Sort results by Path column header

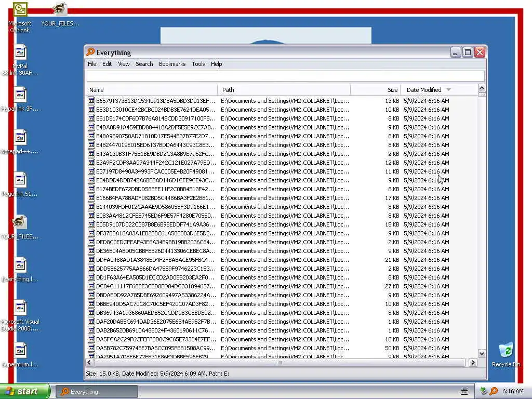coord(284,90)
